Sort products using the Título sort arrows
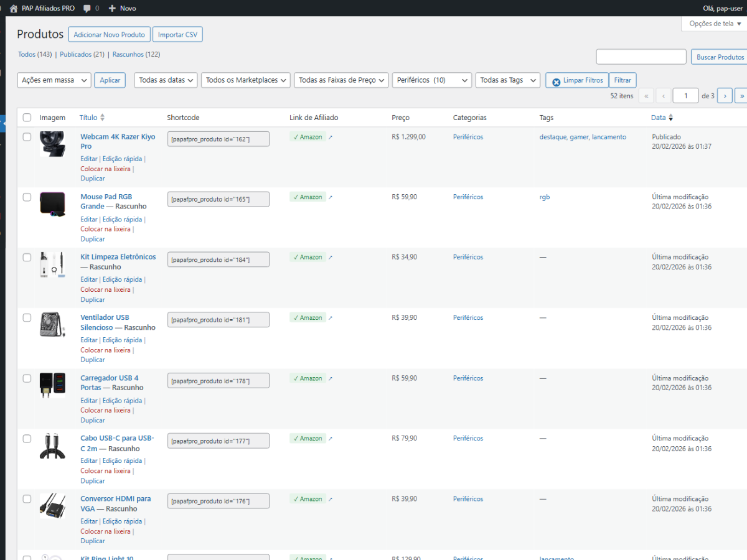 [x=101, y=117]
